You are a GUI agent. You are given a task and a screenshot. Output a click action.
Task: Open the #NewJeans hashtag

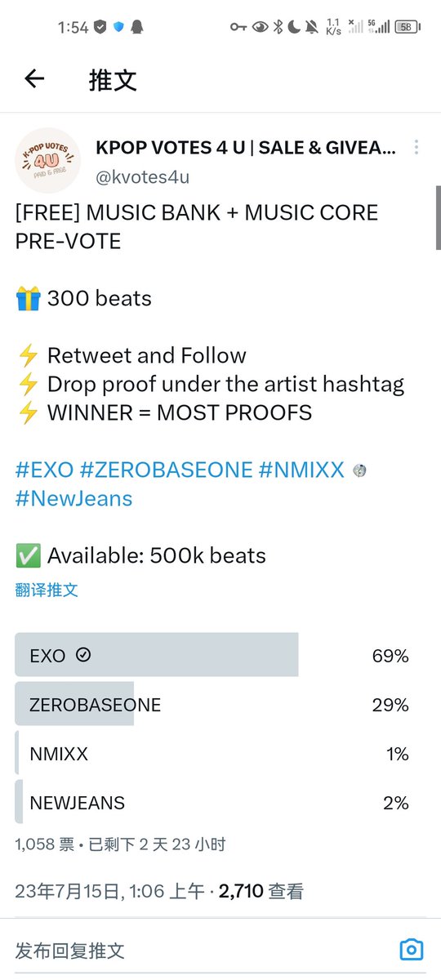point(73,498)
